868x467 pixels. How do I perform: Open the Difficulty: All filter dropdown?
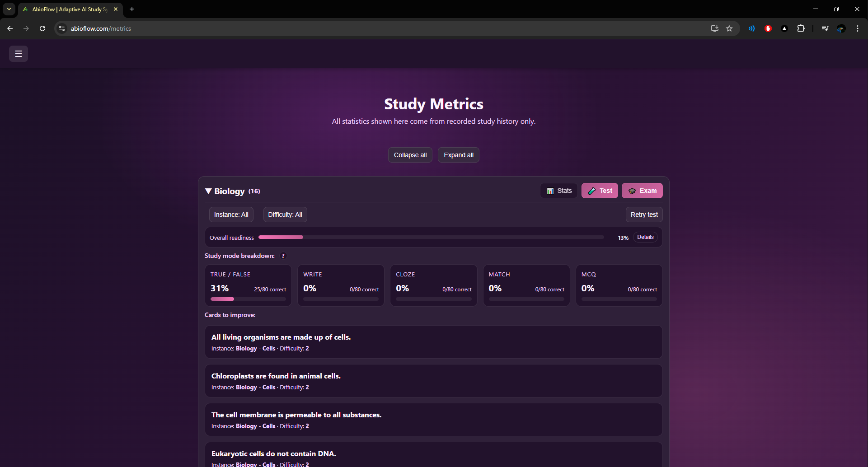285,214
